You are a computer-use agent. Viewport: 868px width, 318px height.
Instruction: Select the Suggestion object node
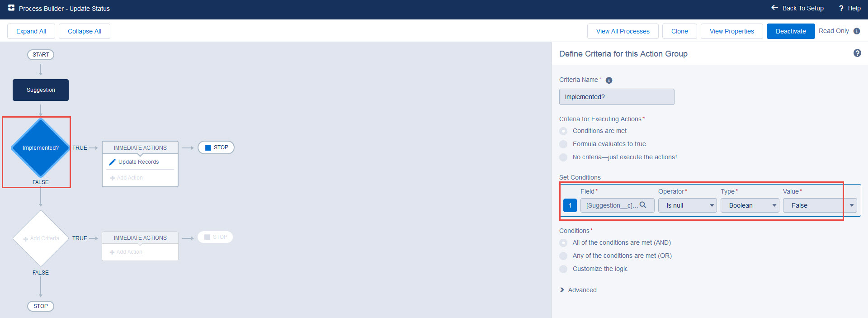[41, 90]
